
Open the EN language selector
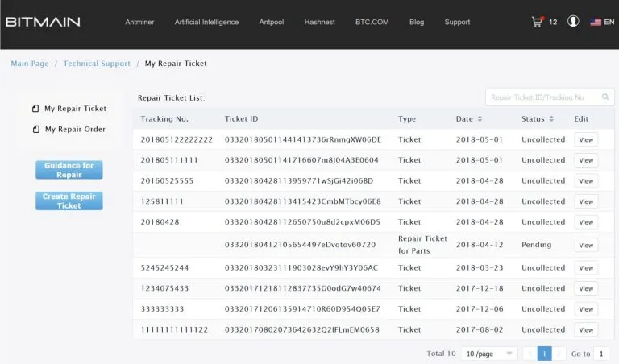609,23
